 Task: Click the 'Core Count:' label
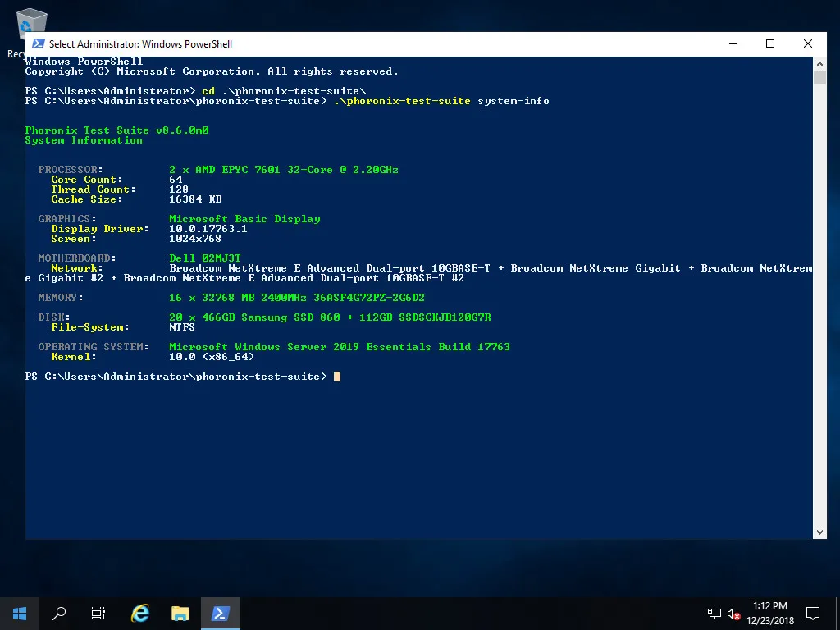coord(87,180)
